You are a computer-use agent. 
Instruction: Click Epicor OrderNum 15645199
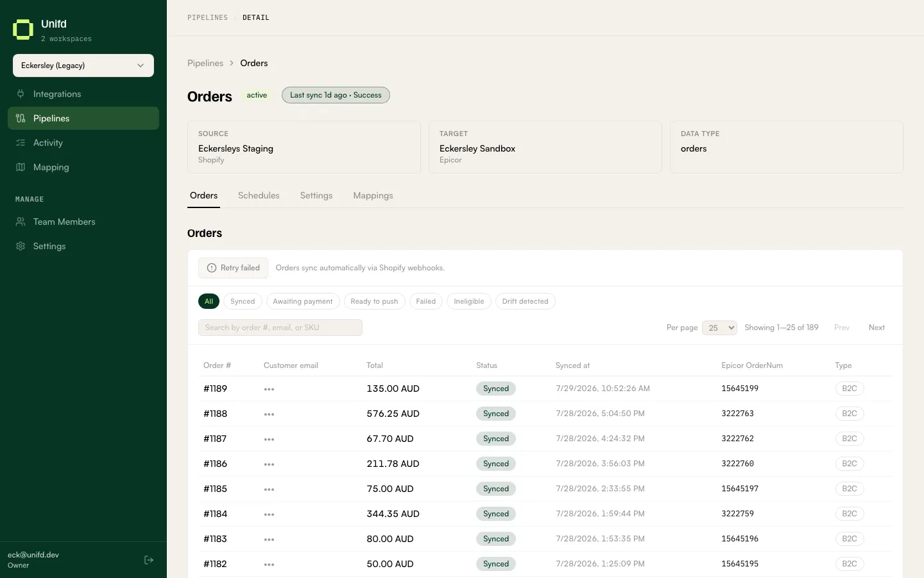pos(740,389)
